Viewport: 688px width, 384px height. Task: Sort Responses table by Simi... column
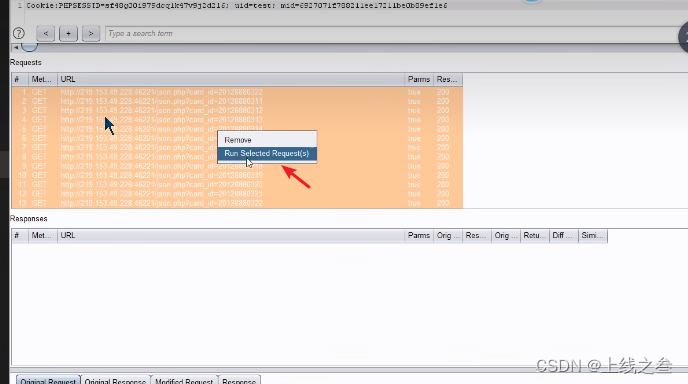pos(593,236)
